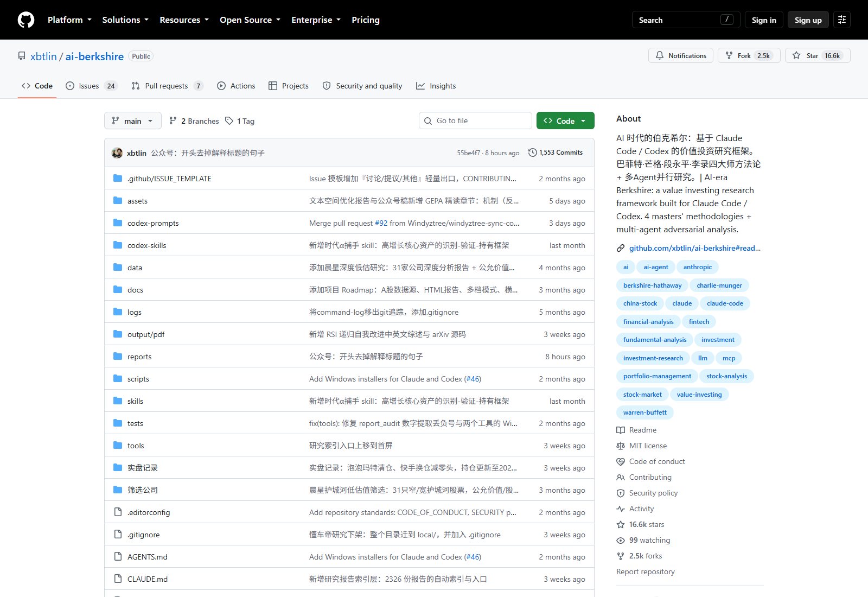Click the Activity pulse icon
Viewport: 868px width, 597px height.
pos(621,509)
